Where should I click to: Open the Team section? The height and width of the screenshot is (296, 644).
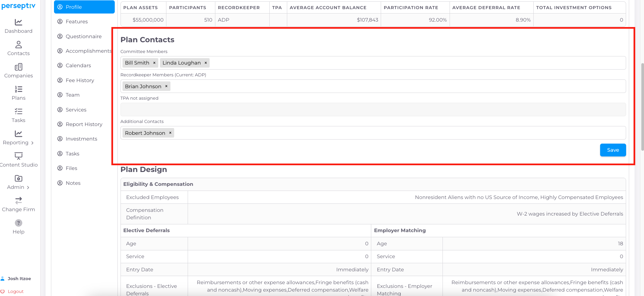[x=73, y=95]
